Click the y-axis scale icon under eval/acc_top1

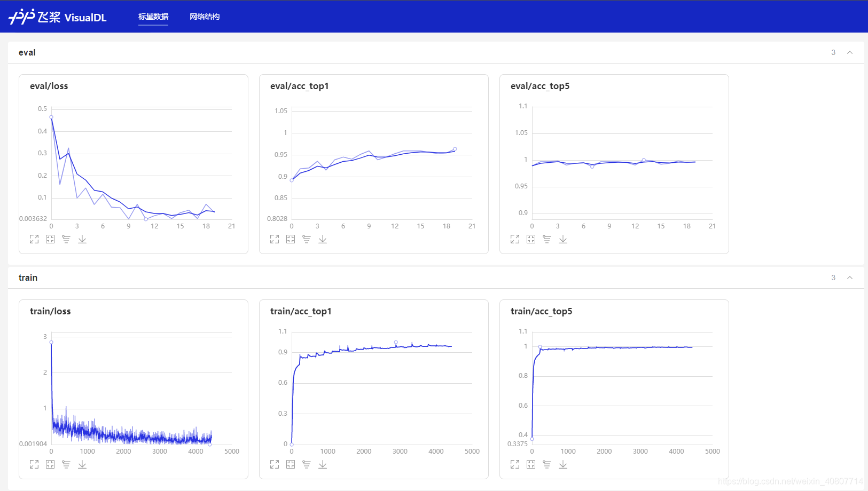307,239
